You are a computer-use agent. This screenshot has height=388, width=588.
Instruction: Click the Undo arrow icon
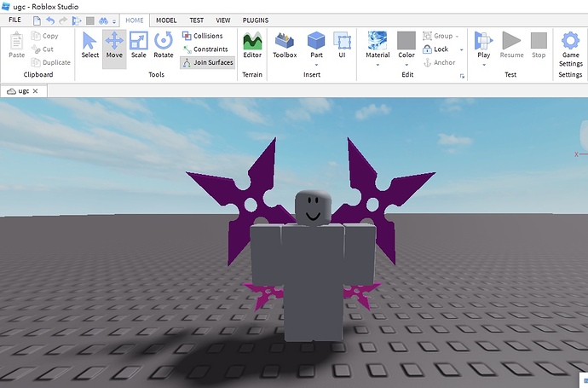50,20
